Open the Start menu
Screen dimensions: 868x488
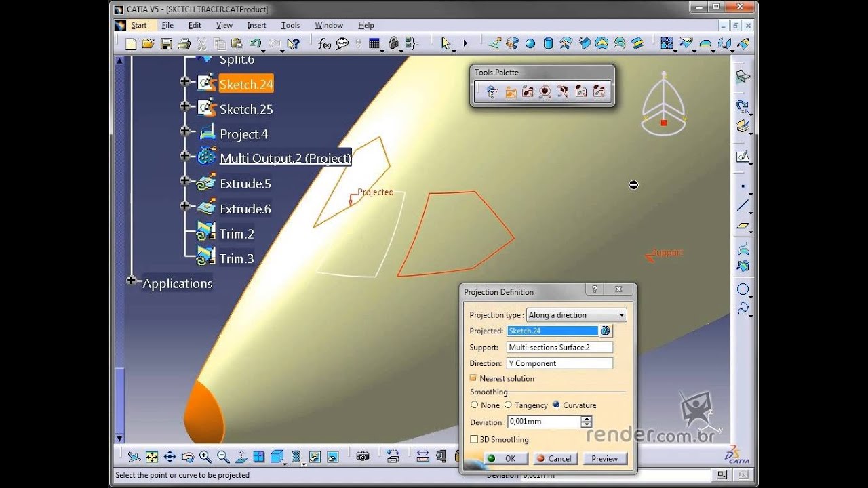[x=138, y=25]
